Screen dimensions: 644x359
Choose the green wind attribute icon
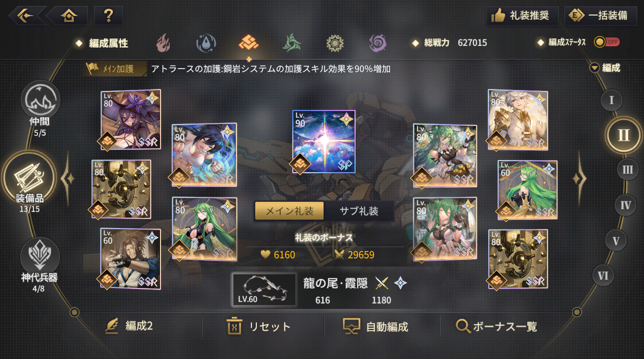coord(291,43)
